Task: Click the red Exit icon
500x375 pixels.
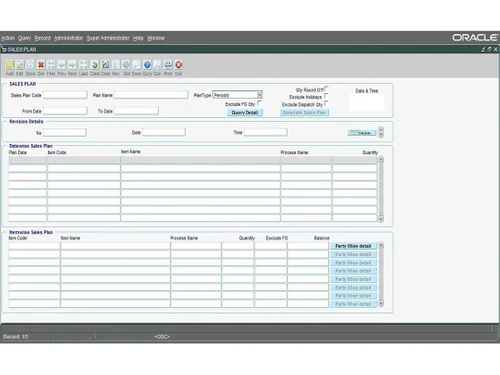Action: tap(179, 65)
